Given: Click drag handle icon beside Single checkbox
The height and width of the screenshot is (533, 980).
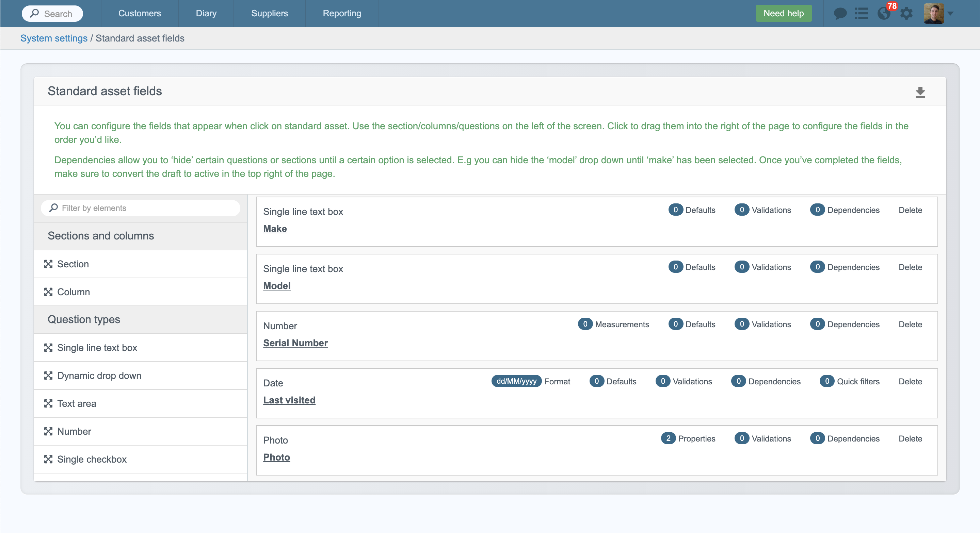Looking at the screenshot, I should (x=48, y=459).
